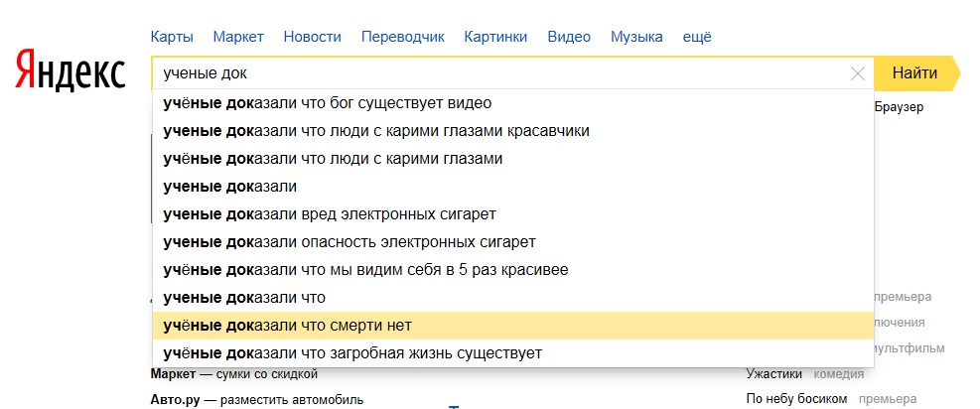This screenshot has height=409, width=980.
Task: Click the Браузер link
Action: tap(900, 107)
